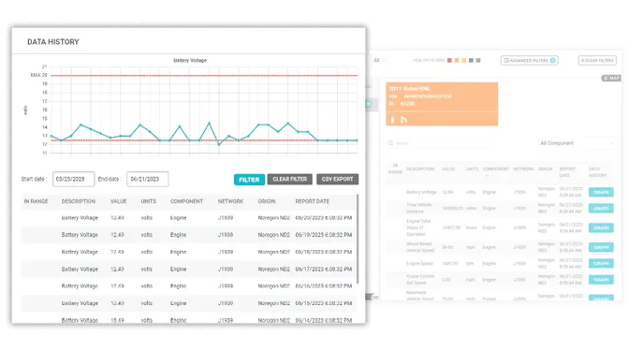Edit the Start date field 03/23/2023
This screenshot has width=644, height=352.
coord(74,179)
